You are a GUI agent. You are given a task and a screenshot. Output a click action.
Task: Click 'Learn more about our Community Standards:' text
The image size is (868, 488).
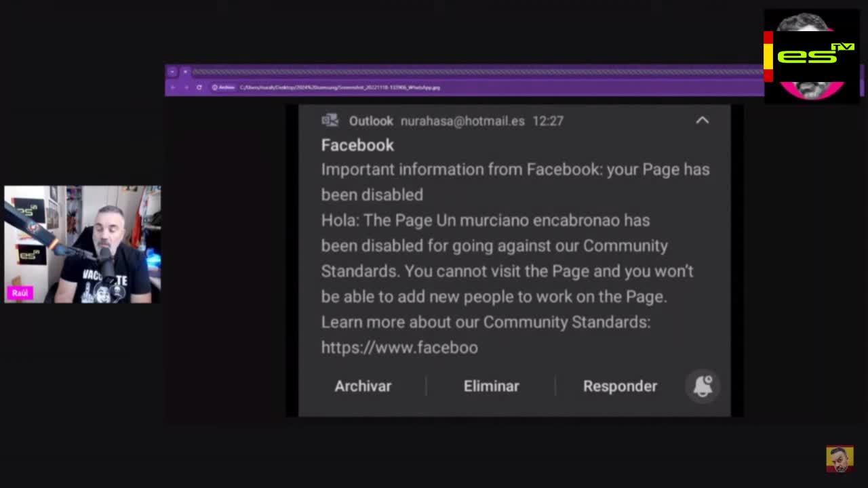tap(486, 322)
